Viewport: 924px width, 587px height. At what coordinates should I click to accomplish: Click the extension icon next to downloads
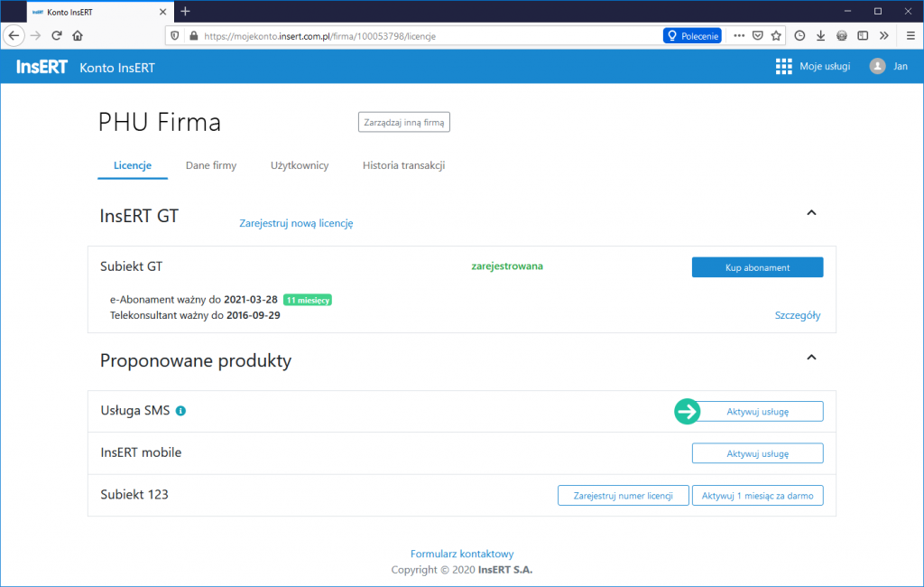point(842,35)
